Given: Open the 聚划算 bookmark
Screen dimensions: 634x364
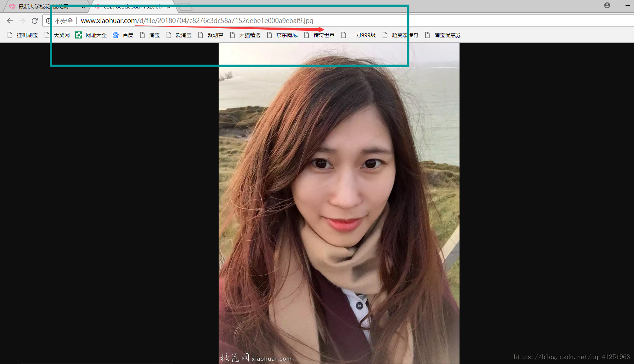Looking at the screenshot, I should (215, 35).
